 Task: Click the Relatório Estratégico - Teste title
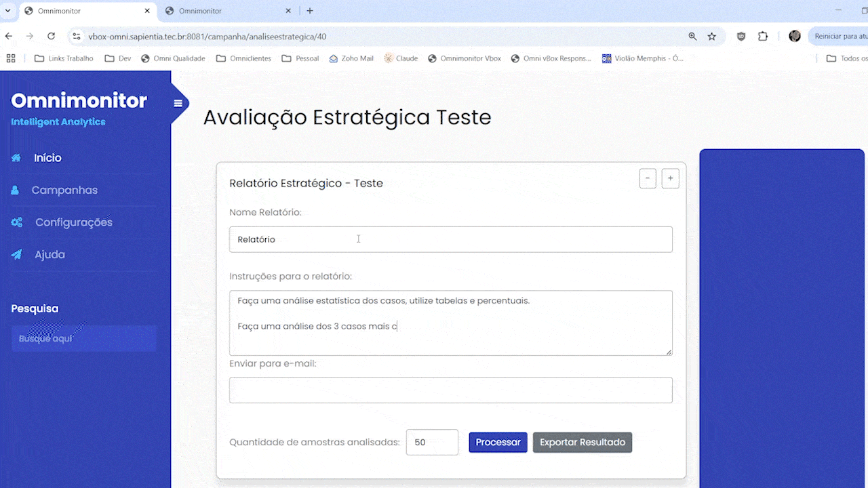[306, 183]
